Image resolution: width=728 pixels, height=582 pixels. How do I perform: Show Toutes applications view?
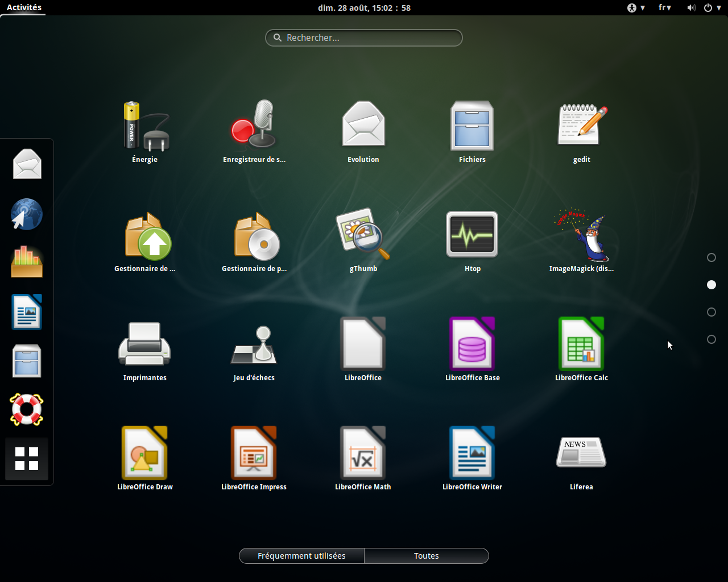tap(427, 556)
